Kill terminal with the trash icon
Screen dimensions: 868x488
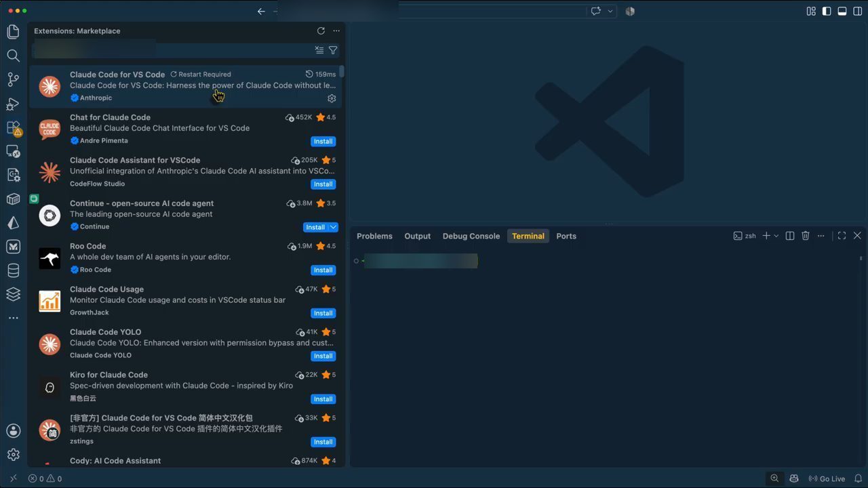(x=806, y=236)
